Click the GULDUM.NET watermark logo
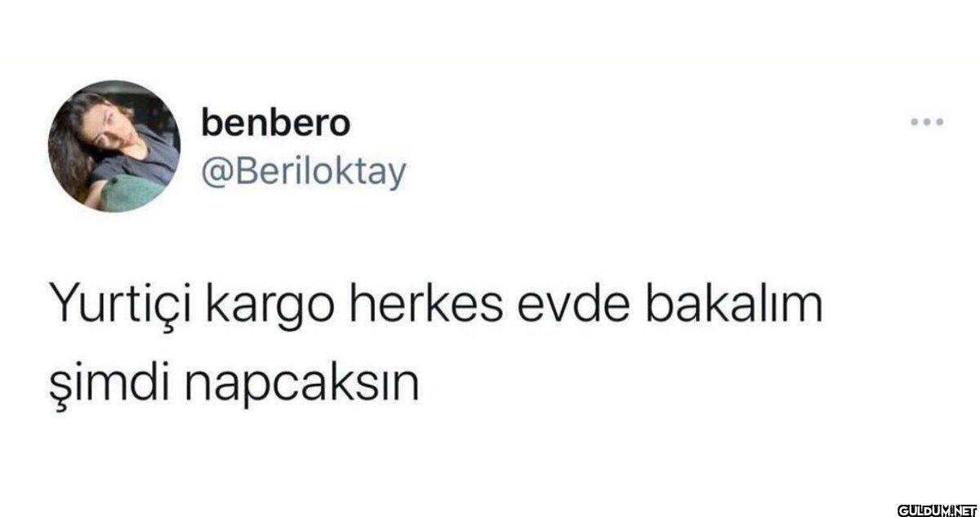This screenshot has width=980, height=517. pos(930,507)
